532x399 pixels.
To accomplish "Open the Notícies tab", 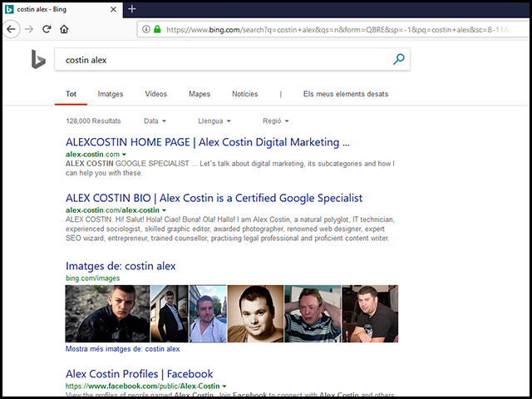I will coord(245,94).
